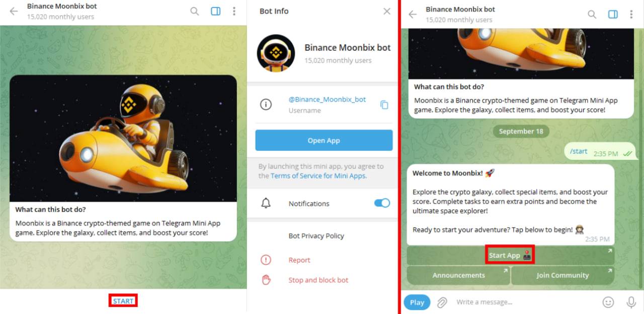The height and width of the screenshot is (314, 644).
Task: Click the START button below the chat
Action: point(123,301)
